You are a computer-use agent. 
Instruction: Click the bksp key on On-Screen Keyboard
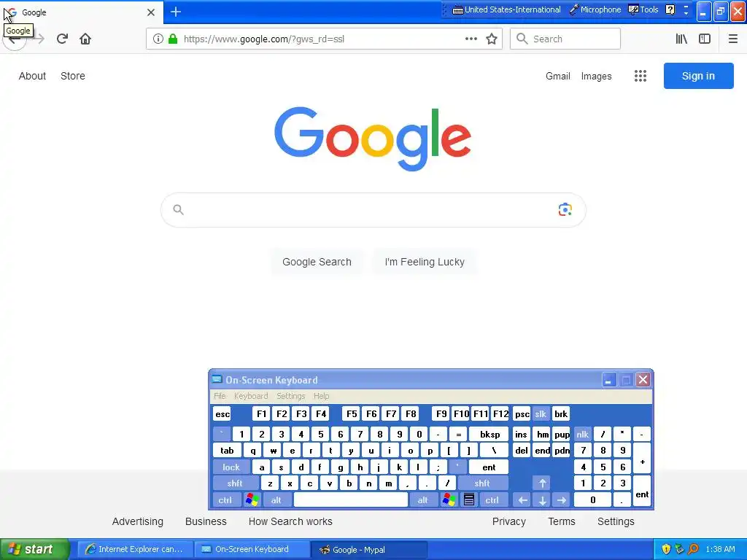pos(489,434)
